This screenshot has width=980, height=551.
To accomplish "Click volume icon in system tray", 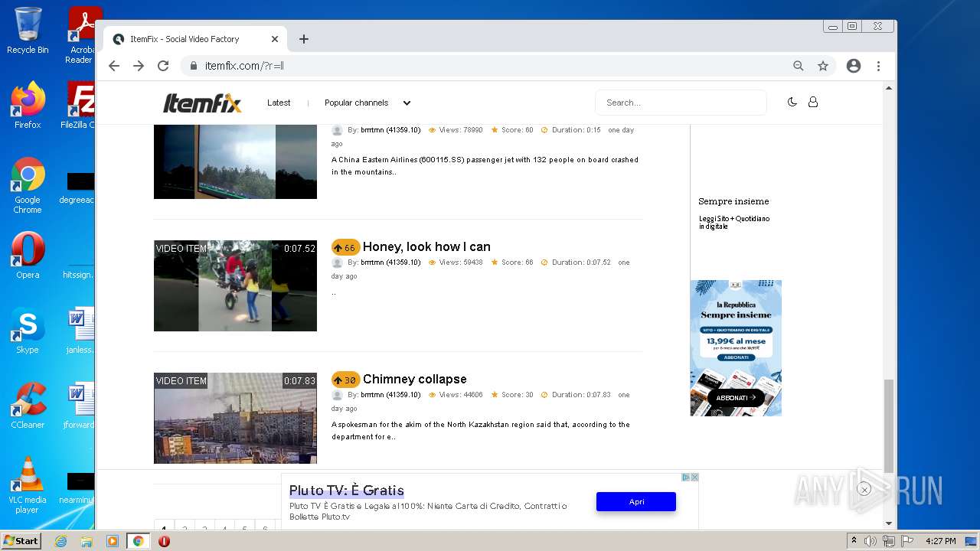I will coord(871,541).
